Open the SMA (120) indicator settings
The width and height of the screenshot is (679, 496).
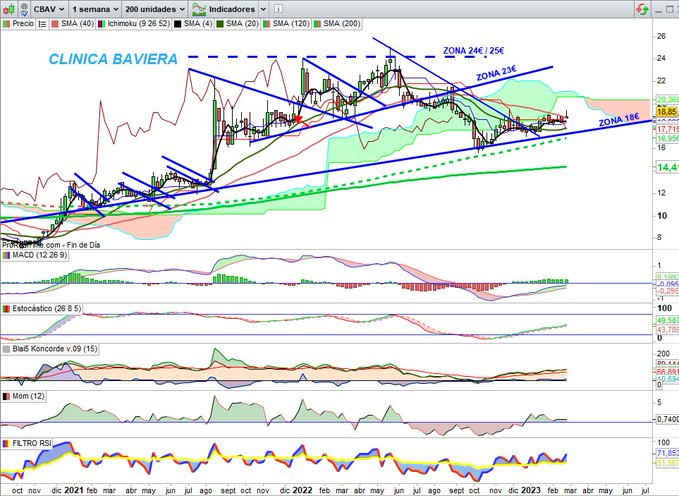(286, 24)
